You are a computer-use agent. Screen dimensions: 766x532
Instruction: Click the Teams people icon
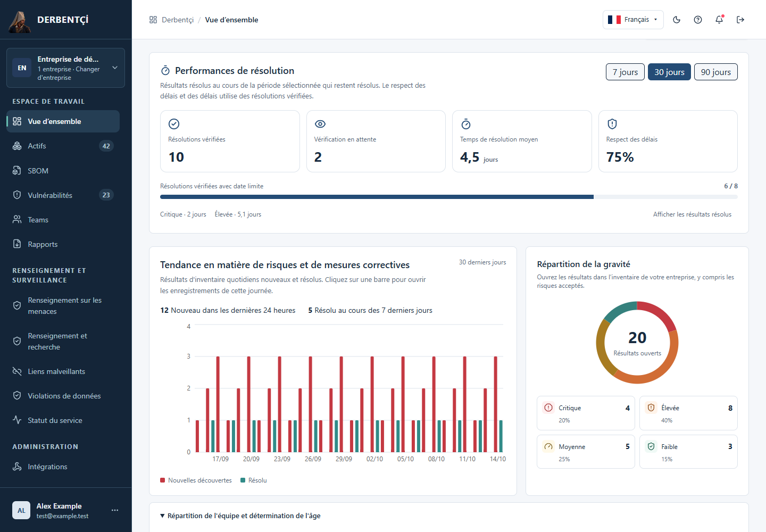click(17, 220)
